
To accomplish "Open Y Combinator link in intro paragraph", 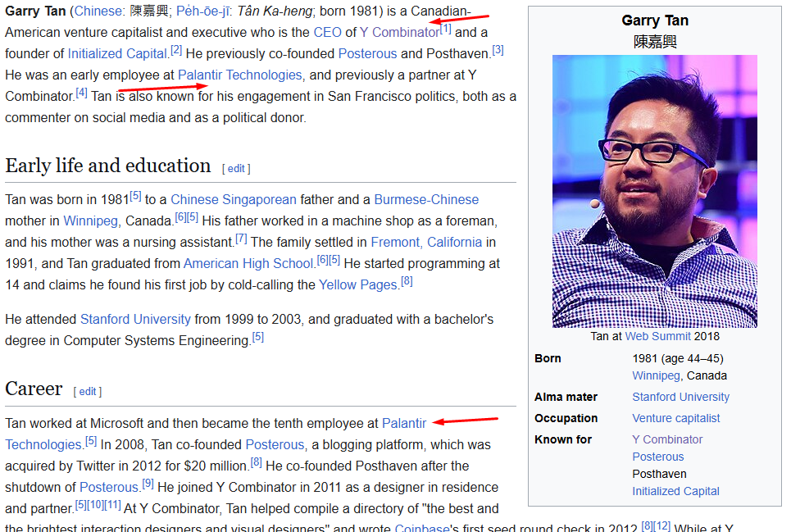I will 399,32.
